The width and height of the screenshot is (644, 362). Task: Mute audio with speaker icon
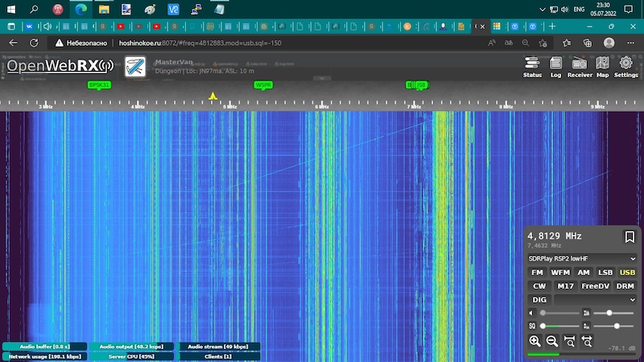point(531,312)
